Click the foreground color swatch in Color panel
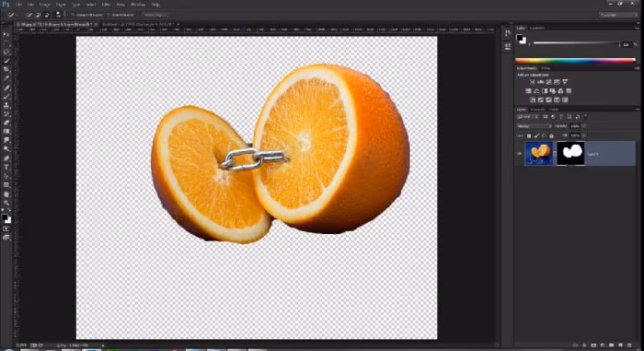Viewport: 644px width, 351px height. coord(519,38)
